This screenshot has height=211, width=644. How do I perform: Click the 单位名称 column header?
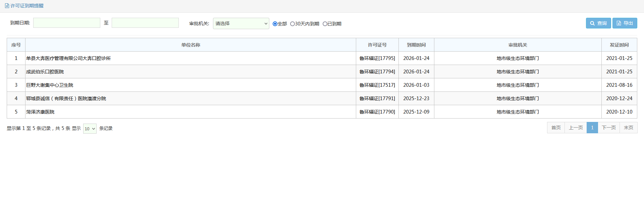(x=191, y=45)
